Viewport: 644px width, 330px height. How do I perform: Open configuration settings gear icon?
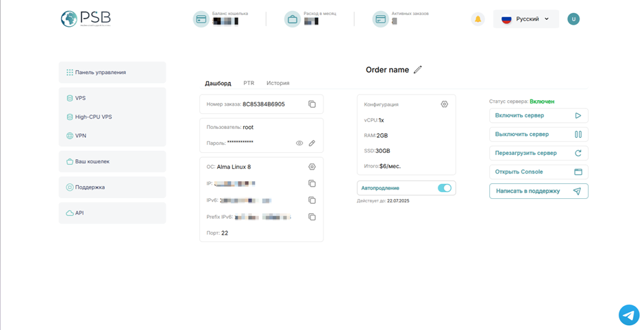[444, 104]
